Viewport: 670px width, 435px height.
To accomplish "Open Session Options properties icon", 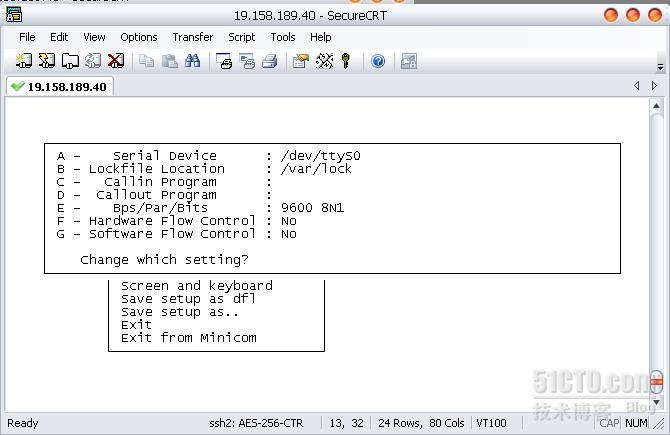I will tap(300, 61).
